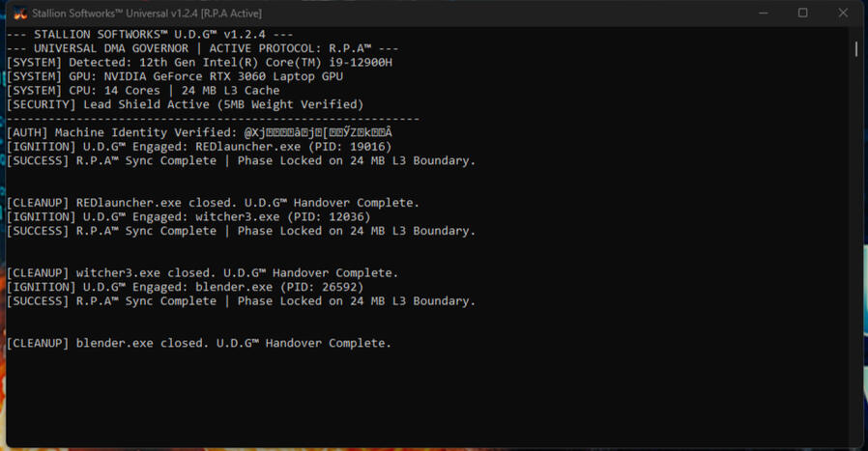Click the line 'witcher3.exe closed. U.D.G Handover Complete.'
The image size is (868, 451).
[203, 273]
